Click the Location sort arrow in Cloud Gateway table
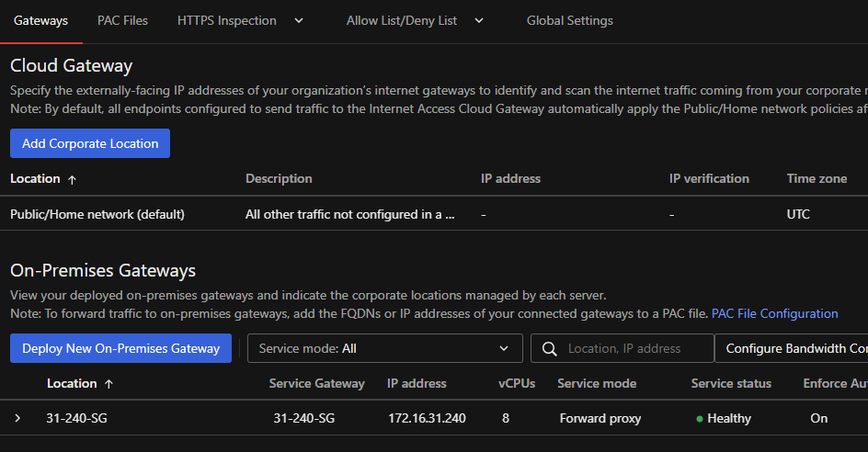This screenshot has height=452, width=868. 73,179
